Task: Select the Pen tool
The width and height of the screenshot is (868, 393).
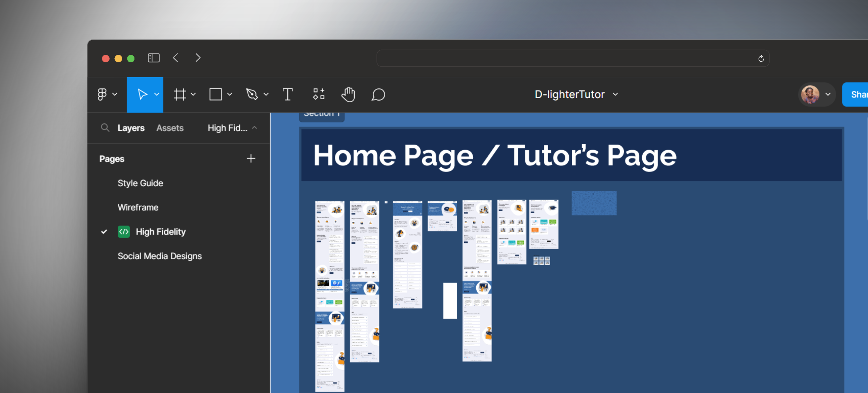Action: click(252, 95)
